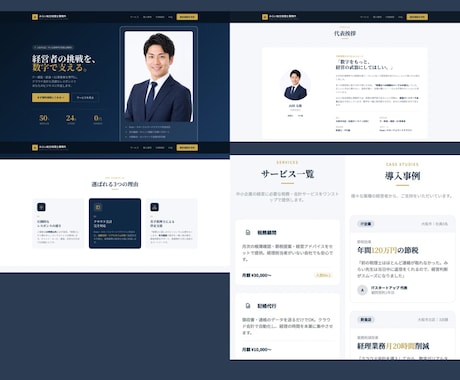The width and height of the screenshot is (460, 380).
Task: Select the CASE STUDIES label above 導入事例
Action: point(402,164)
